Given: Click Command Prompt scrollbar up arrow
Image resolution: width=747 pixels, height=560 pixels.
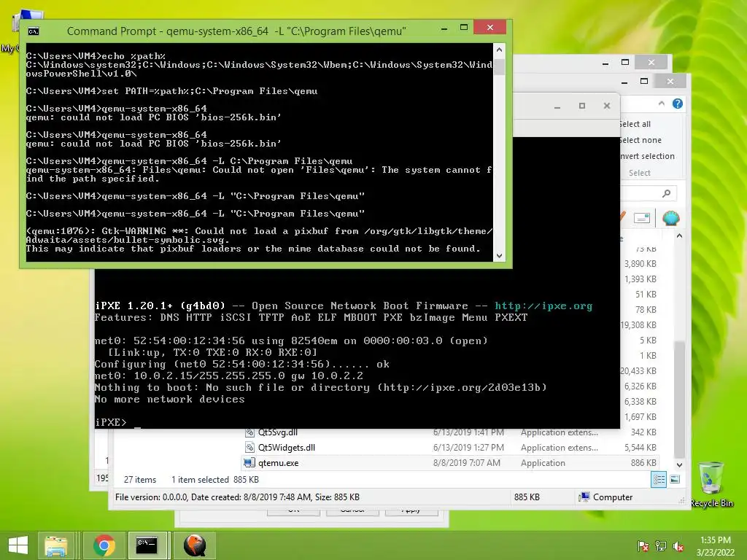Looking at the screenshot, I should click(499, 50).
